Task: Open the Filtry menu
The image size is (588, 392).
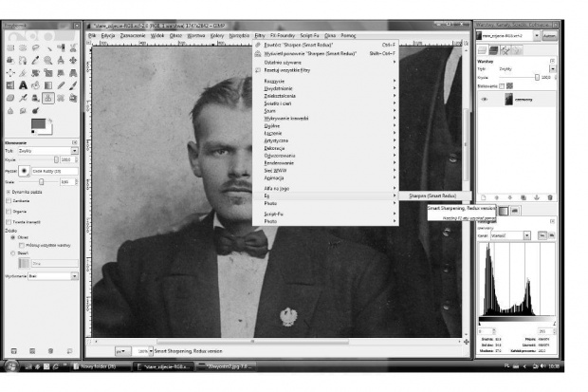Action: pyautogui.click(x=260, y=36)
